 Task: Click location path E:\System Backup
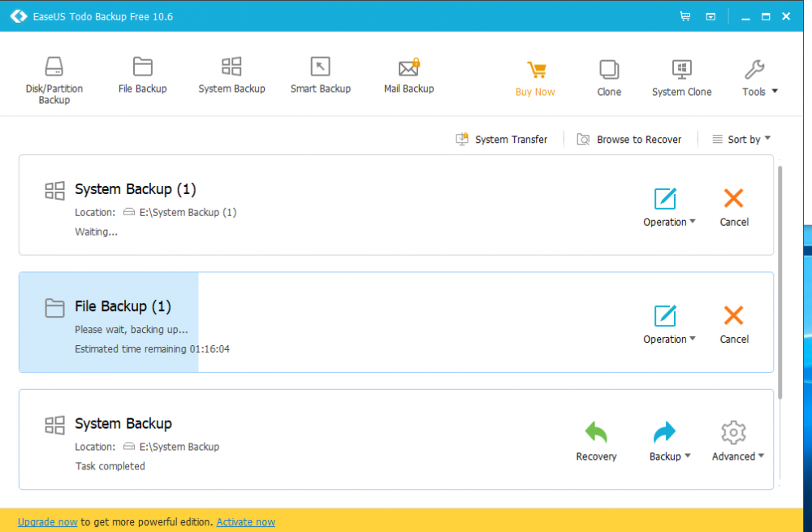179,447
